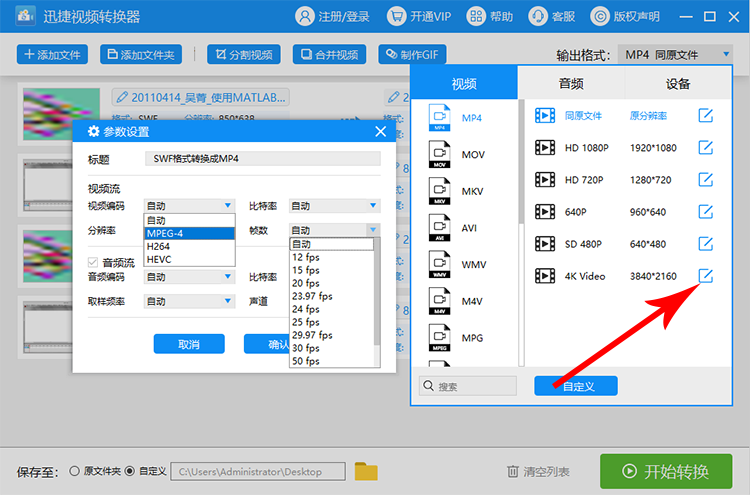750x495 pixels.
Task: Select the WMV format file icon
Action: click(x=440, y=264)
